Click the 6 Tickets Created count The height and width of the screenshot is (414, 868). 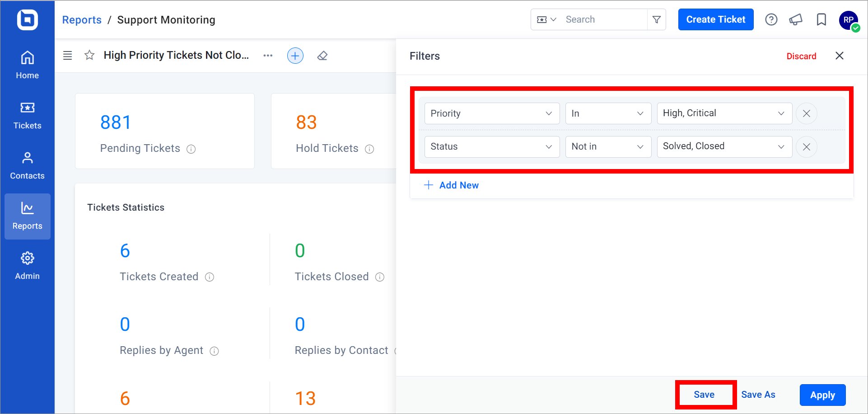coord(125,251)
